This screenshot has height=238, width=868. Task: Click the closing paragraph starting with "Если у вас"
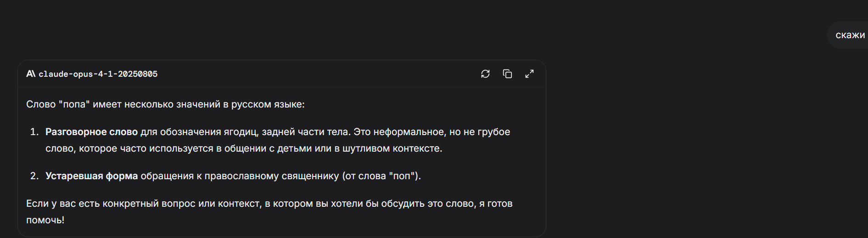[x=269, y=204]
